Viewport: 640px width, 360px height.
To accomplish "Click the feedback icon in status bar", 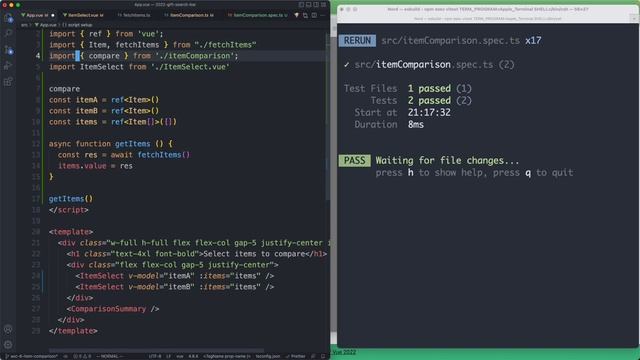I will [x=313, y=356].
